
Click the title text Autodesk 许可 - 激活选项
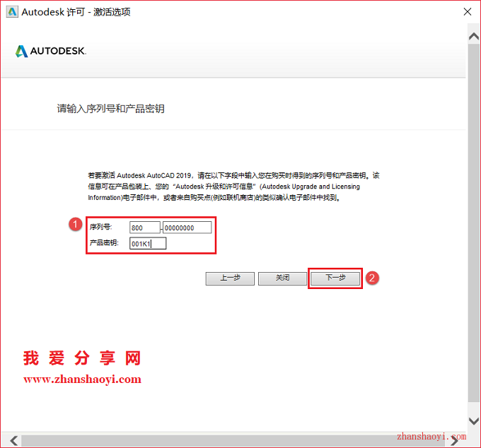(76, 12)
